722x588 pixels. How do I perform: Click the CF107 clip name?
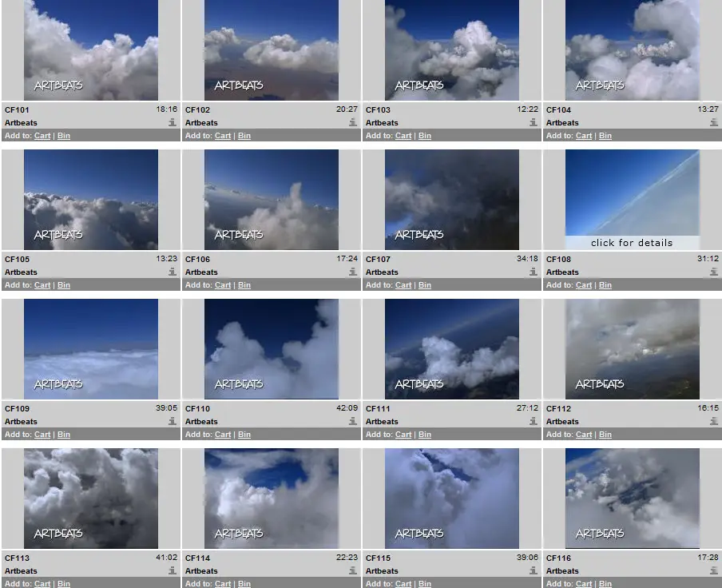pyautogui.click(x=378, y=259)
